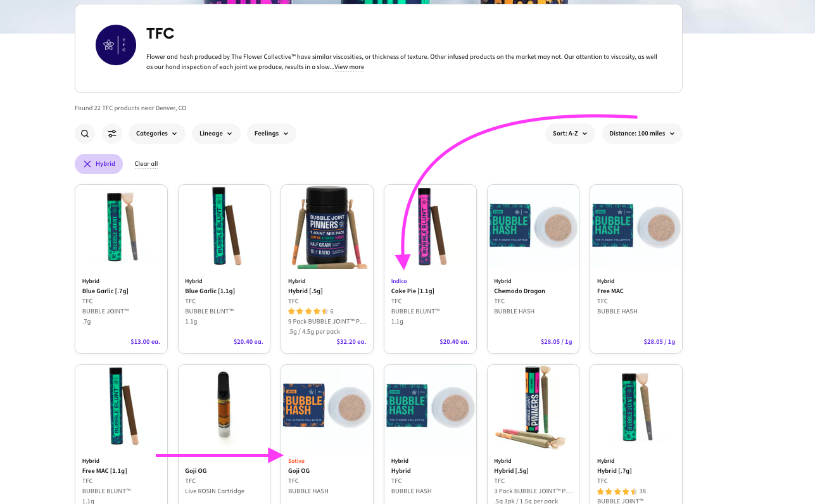Expand the Feelings filter dropdown
The height and width of the screenshot is (504, 815).
pos(271,134)
